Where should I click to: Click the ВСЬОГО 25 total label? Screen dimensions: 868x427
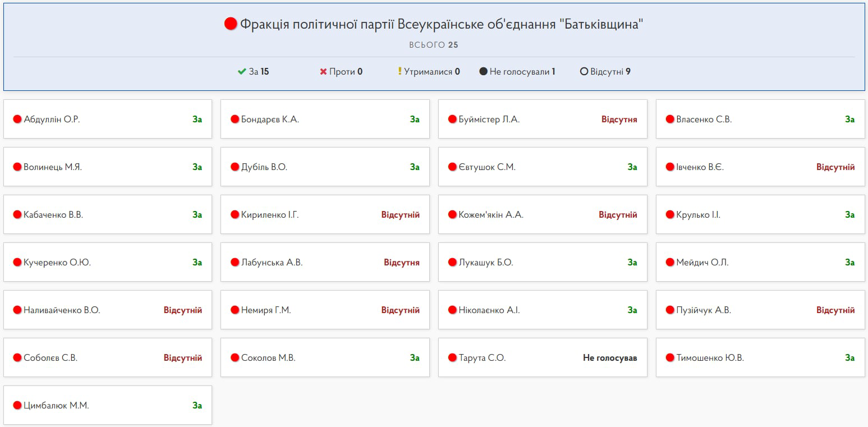[433, 45]
